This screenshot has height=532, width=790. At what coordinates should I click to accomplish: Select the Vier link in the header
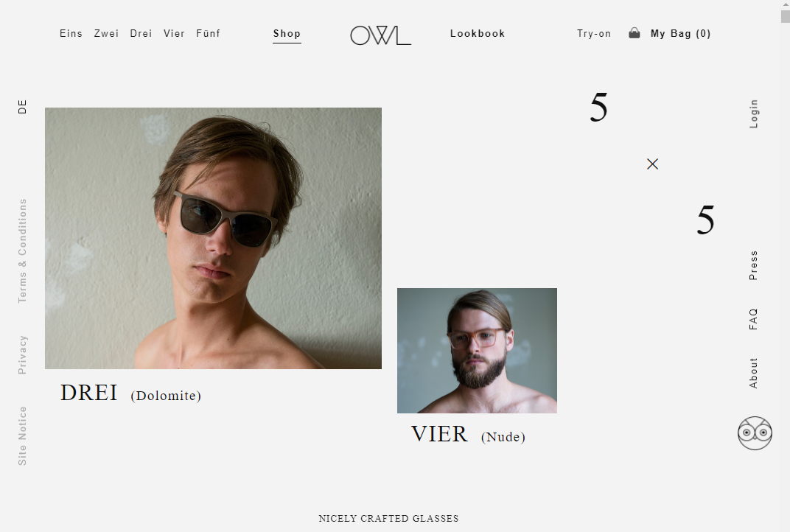pyautogui.click(x=174, y=34)
